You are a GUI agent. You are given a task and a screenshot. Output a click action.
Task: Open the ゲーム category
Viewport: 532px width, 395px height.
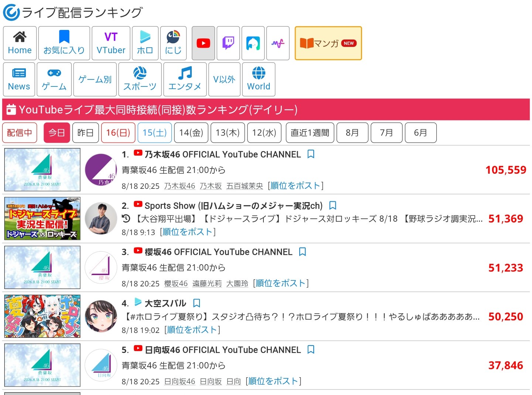[54, 79]
